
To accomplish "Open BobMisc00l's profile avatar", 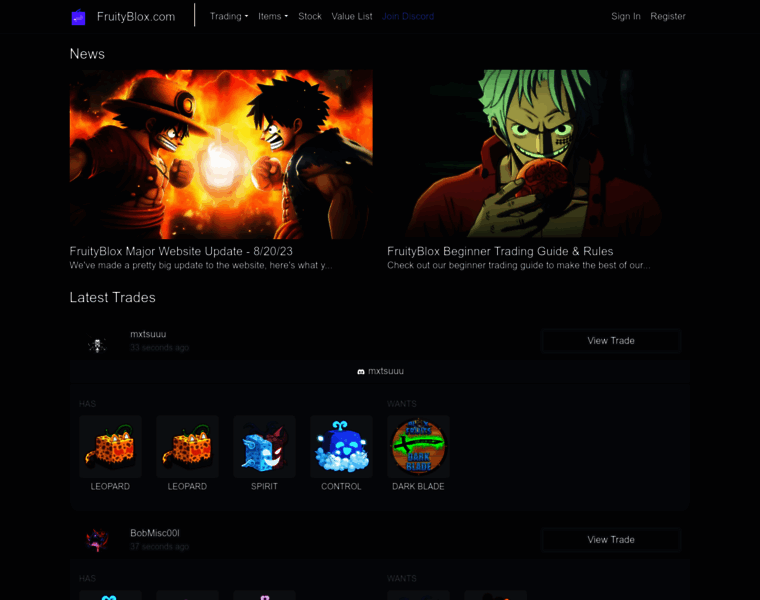I will [x=97, y=540].
